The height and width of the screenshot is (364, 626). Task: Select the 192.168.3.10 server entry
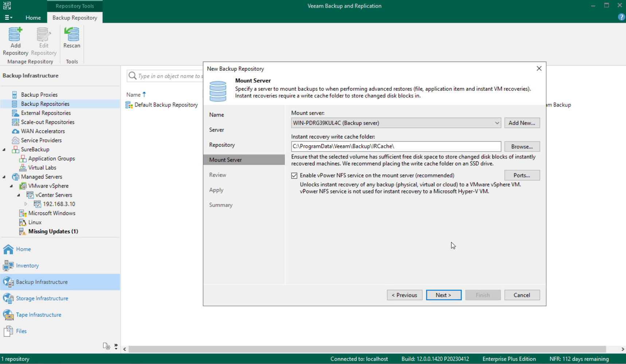point(59,204)
